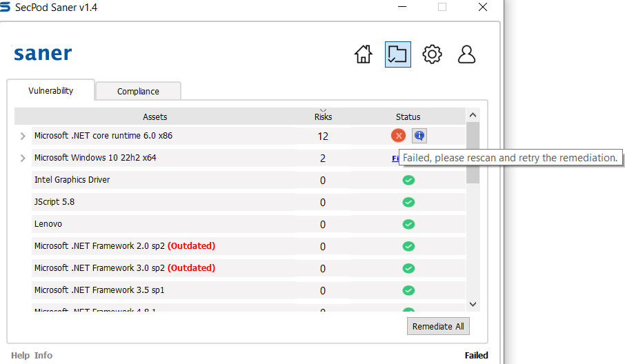Click the scrollbar up arrow

coord(473,115)
